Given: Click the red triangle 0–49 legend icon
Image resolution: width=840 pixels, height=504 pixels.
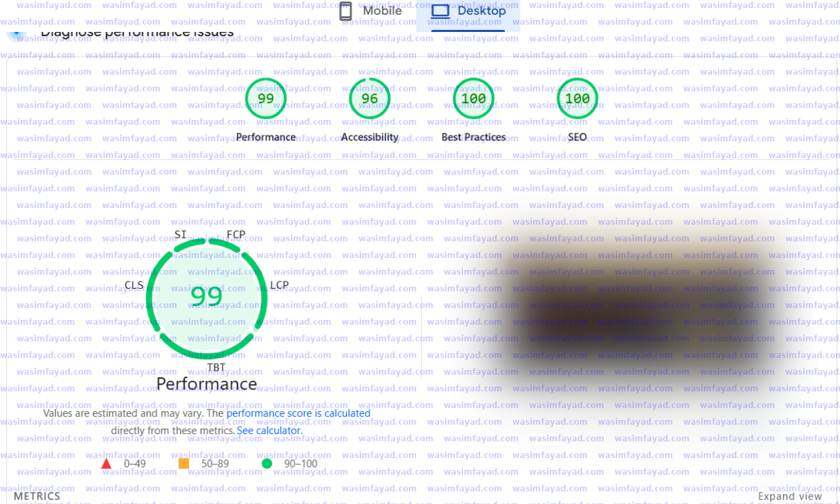Looking at the screenshot, I should click(106, 464).
